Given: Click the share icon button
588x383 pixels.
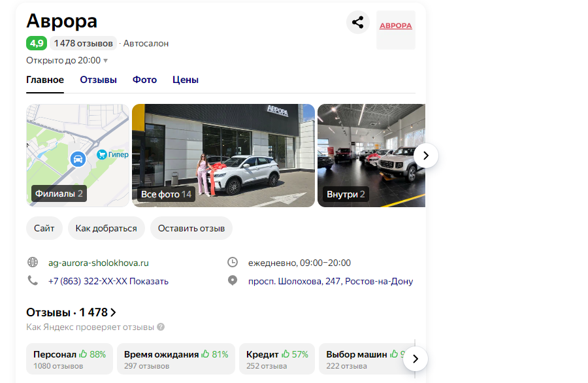Looking at the screenshot, I should (x=358, y=22).
